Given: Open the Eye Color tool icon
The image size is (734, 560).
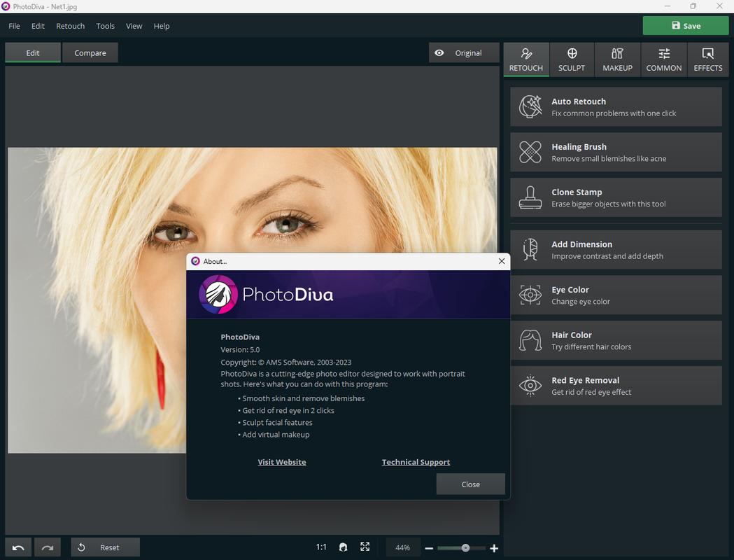Looking at the screenshot, I should click(x=530, y=295).
